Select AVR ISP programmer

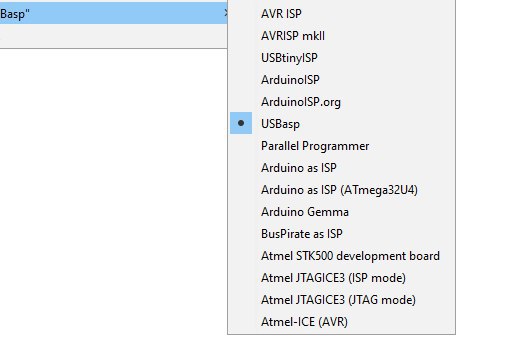pos(341,14)
